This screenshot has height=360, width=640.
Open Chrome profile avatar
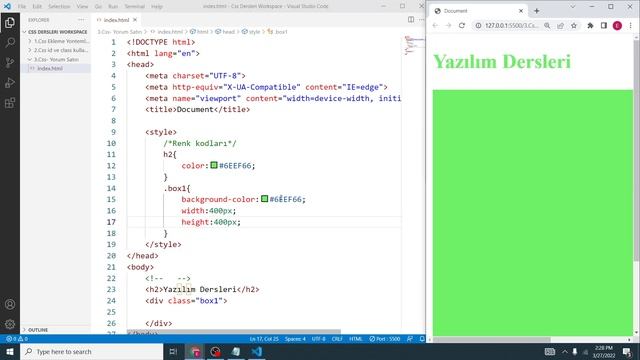(617, 25)
